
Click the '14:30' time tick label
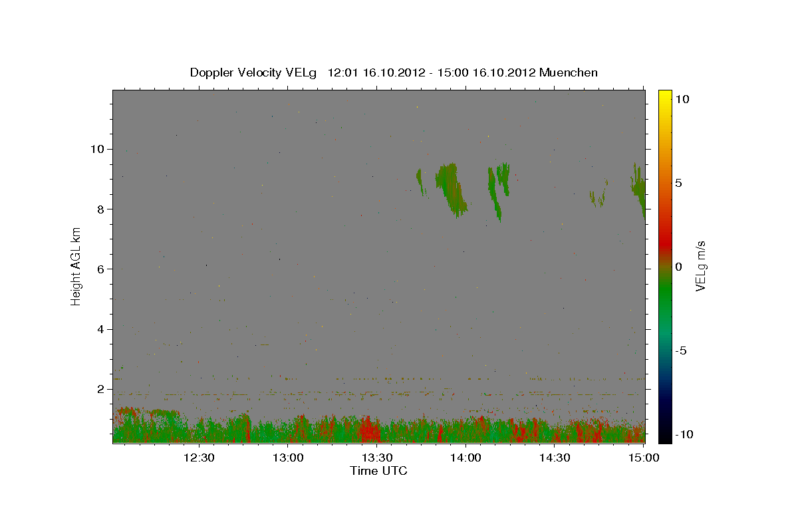[555, 458]
